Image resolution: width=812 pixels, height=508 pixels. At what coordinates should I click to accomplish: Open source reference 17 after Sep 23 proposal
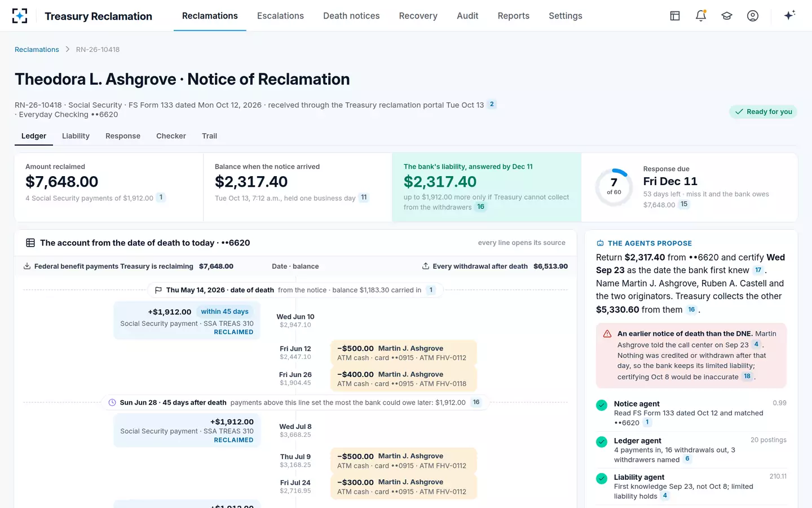(758, 270)
